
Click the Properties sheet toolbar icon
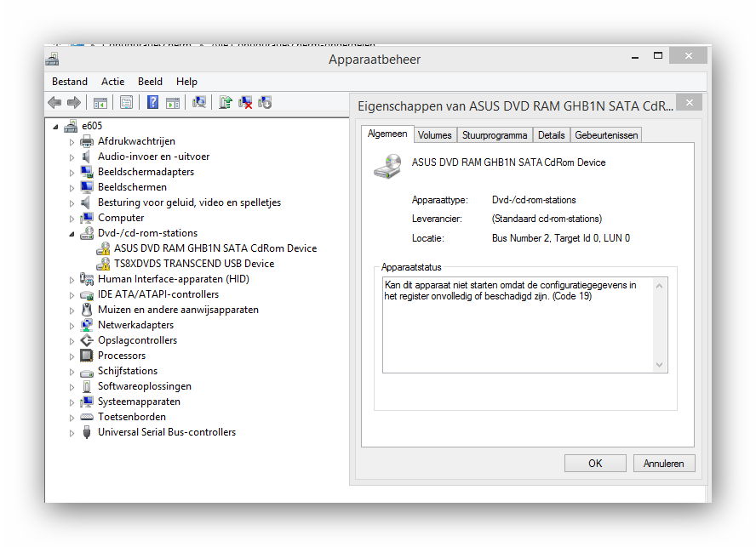point(126,103)
